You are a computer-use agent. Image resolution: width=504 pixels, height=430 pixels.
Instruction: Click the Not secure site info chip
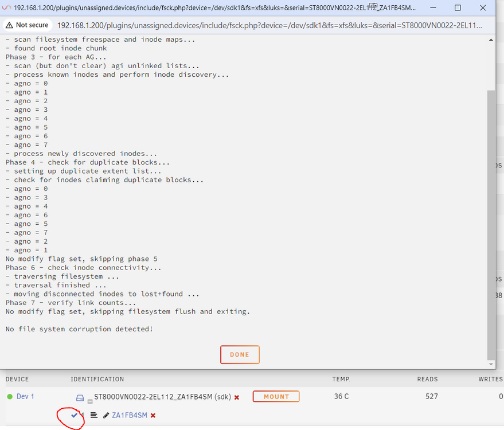pyautogui.click(x=28, y=25)
